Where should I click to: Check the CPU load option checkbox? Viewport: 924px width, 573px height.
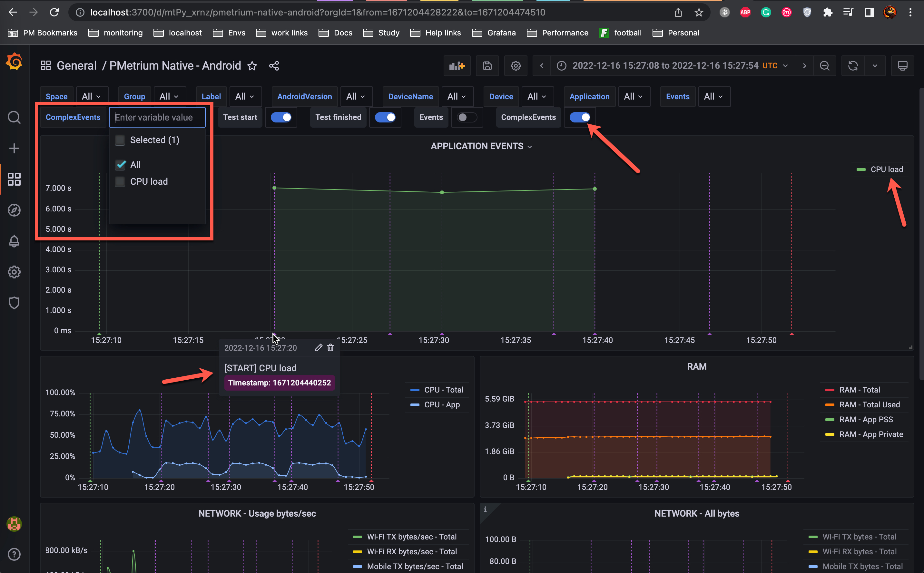(x=120, y=182)
